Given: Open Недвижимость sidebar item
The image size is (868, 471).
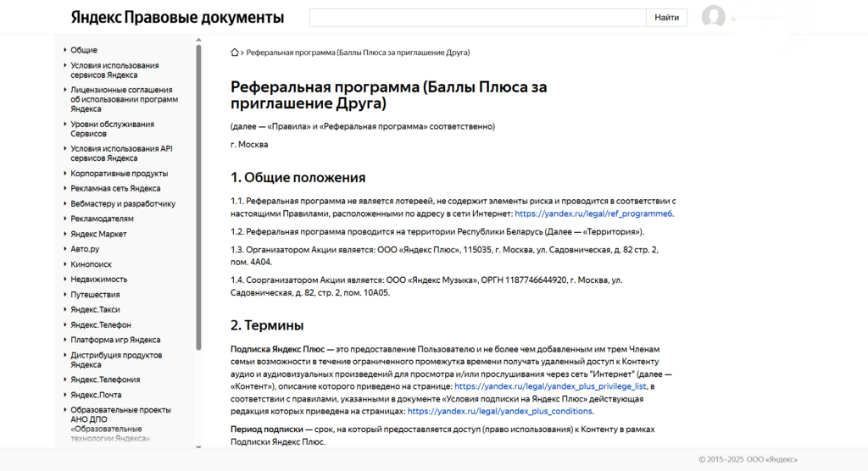Looking at the screenshot, I should tap(98, 280).
